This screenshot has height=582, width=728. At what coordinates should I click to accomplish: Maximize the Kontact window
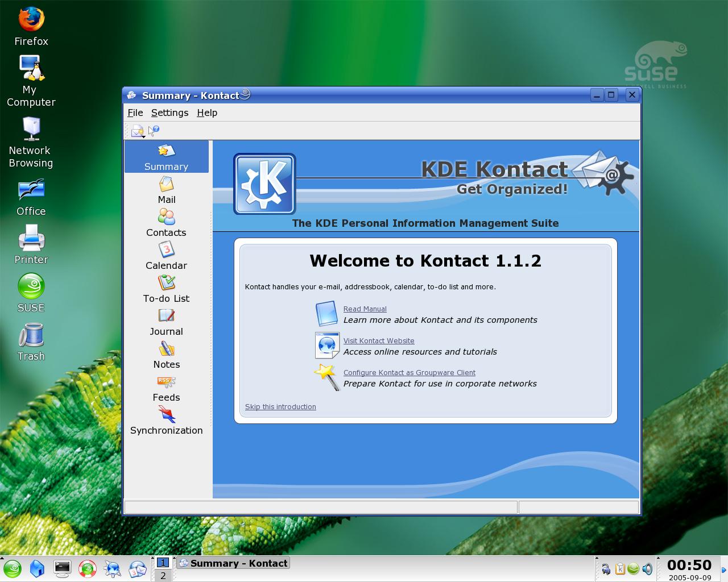611,95
